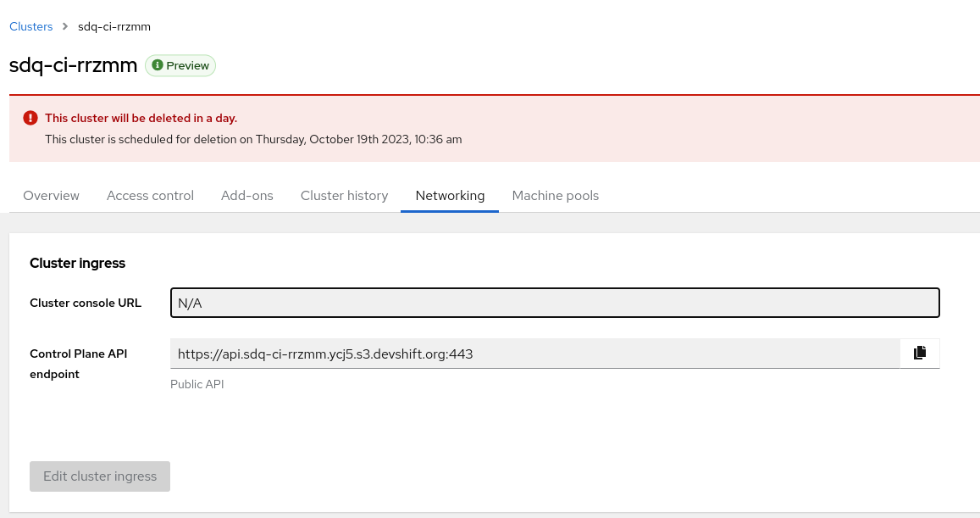Screen dimensions: 980x518
Task: Click the "This cluster will be deleted" alert title
Action: [141, 118]
